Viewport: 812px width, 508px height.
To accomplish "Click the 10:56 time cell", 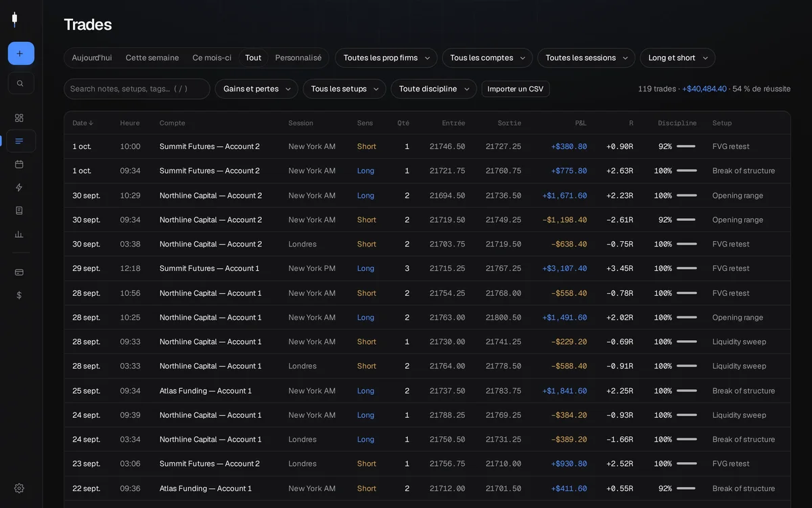I will 130,293.
